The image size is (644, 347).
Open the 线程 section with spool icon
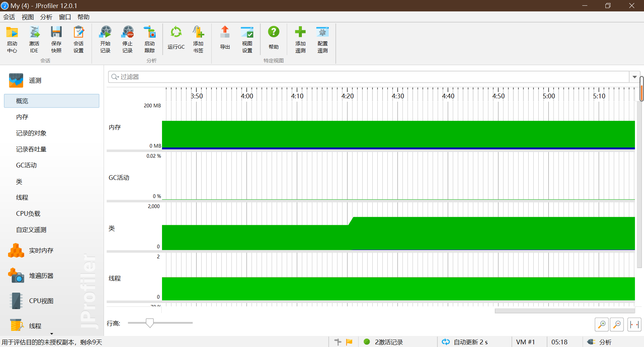(x=25, y=326)
